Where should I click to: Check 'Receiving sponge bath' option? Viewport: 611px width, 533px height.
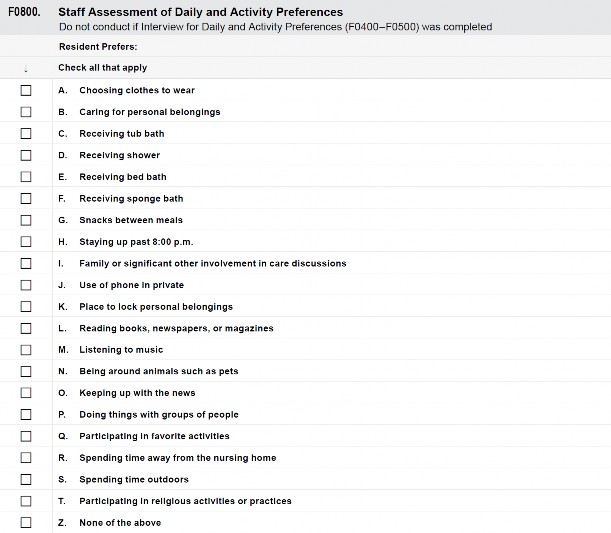26,199
